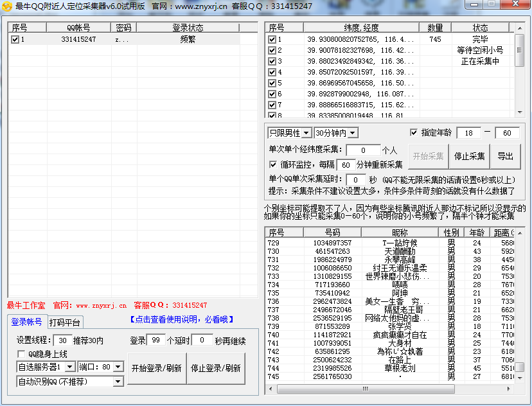Toggle coordinate row 3 checkbox
Screen dimensions: 532x406
(272, 61)
